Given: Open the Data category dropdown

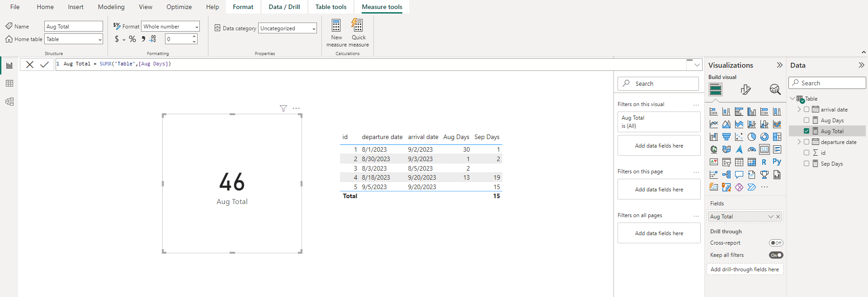Looking at the screenshot, I should 288,28.
